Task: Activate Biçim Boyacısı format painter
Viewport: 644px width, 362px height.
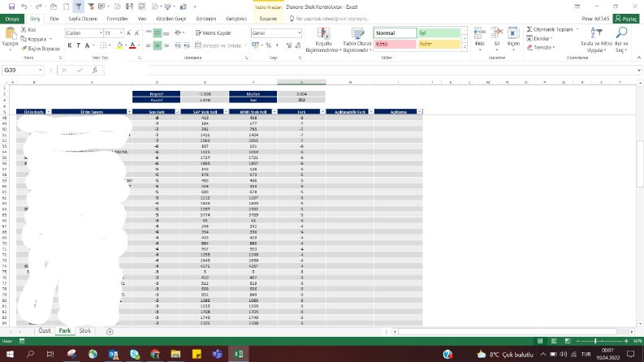Action: click(41, 49)
